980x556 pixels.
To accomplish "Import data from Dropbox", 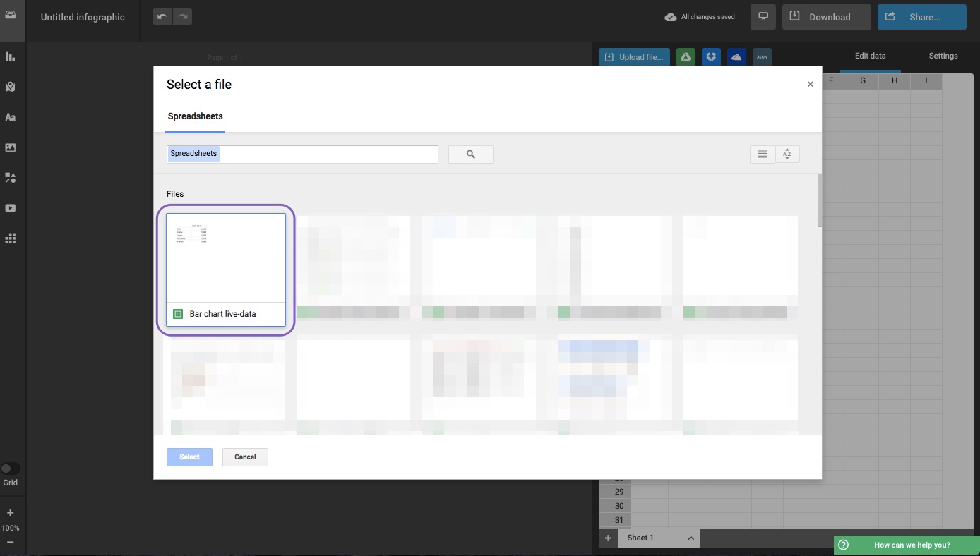I will 710,57.
